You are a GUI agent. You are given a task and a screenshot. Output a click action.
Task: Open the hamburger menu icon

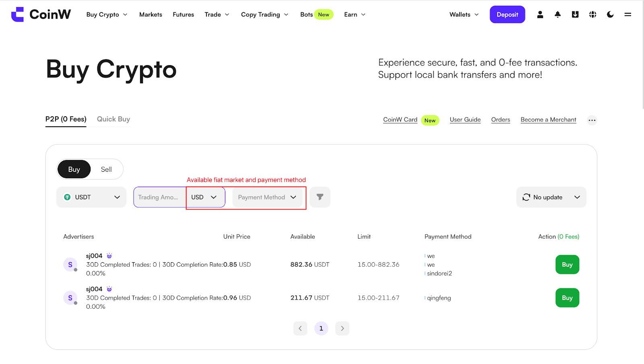pyautogui.click(x=628, y=14)
